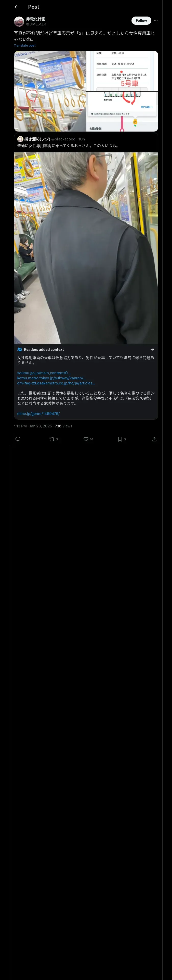172x980 pixels.
Task: Follow the account 非電化計画
Action: pos(141,21)
